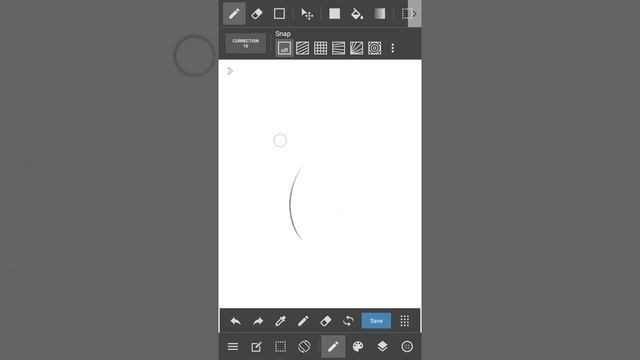Enable grid snap
This screenshot has width=640, height=360.
pyautogui.click(x=320, y=48)
